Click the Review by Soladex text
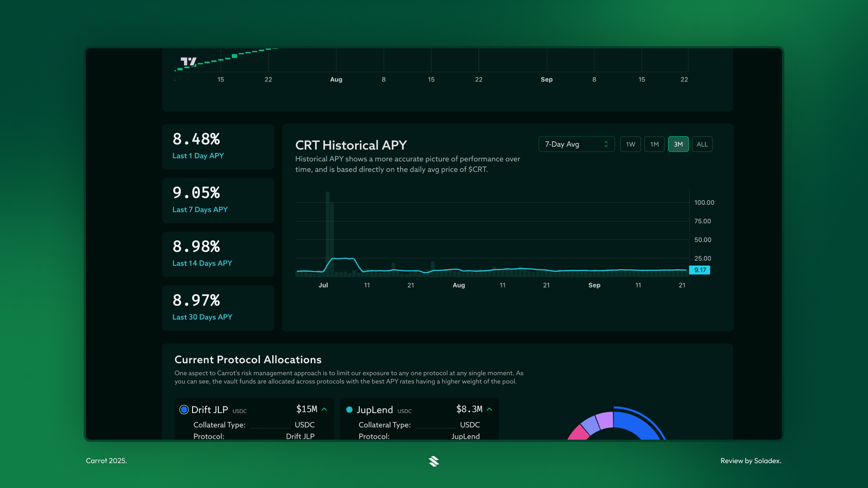The image size is (868, 488). (x=750, y=460)
